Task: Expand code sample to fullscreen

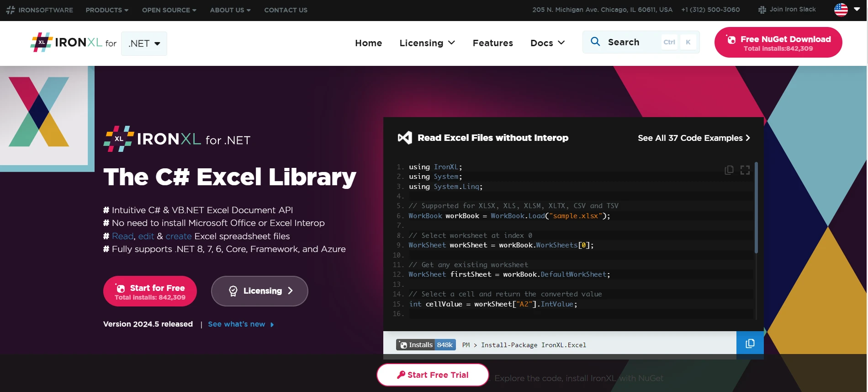Action: point(745,170)
